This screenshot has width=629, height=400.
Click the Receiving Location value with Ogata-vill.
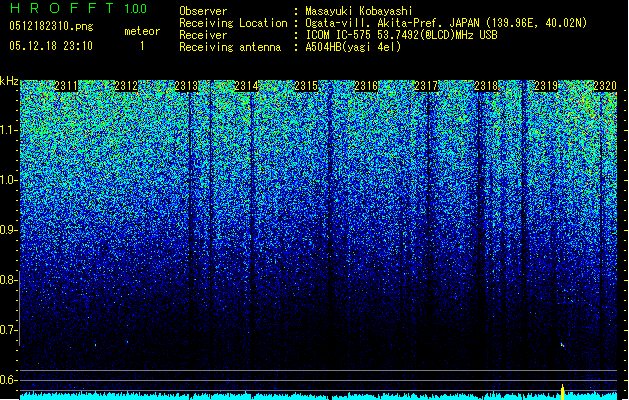(446, 23)
